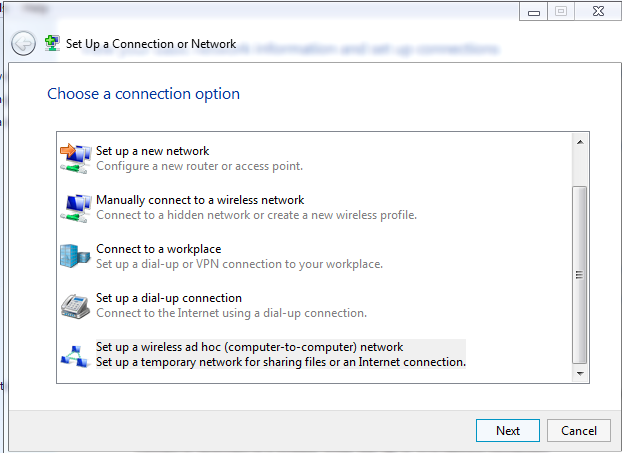This screenshot has height=453, width=622.
Task: Click the Back arrow button
Action: pyautogui.click(x=23, y=43)
